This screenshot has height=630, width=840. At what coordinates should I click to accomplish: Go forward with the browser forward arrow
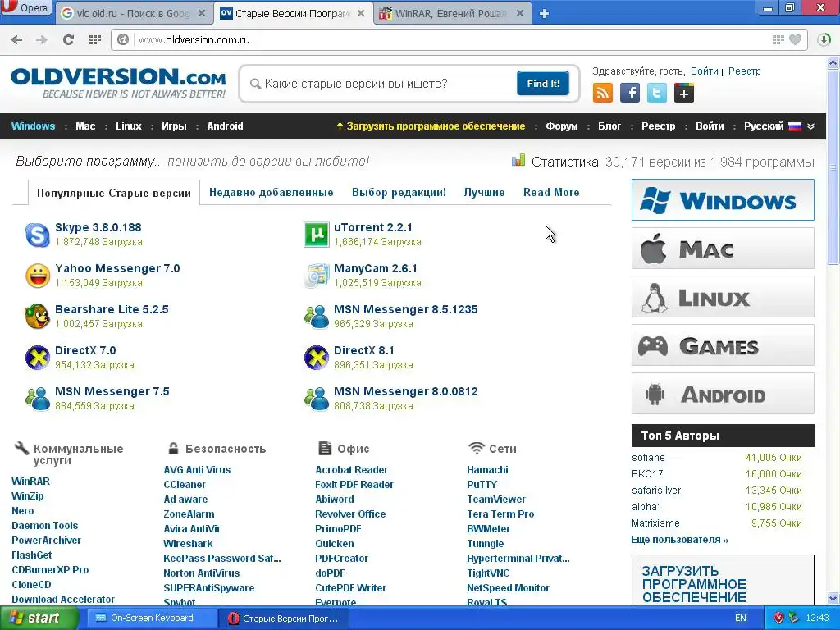pyautogui.click(x=42, y=39)
